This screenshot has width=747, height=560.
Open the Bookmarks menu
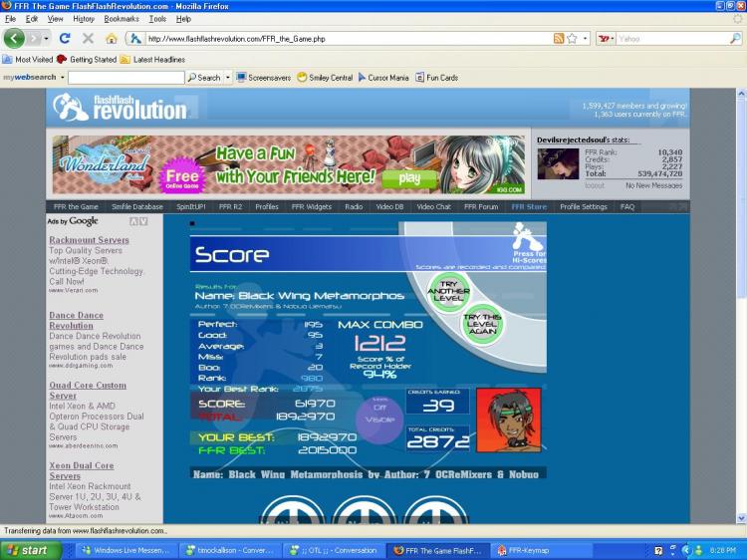(121, 19)
